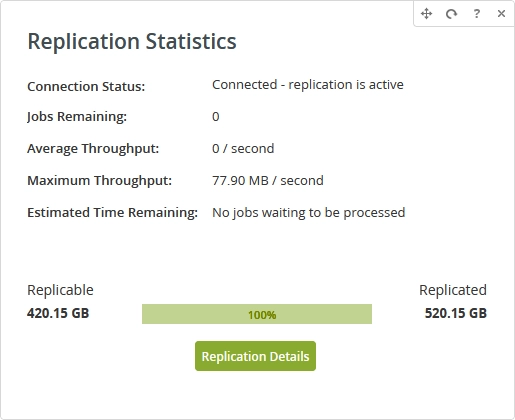Select the Connection Status label

click(x=86, y=86)
